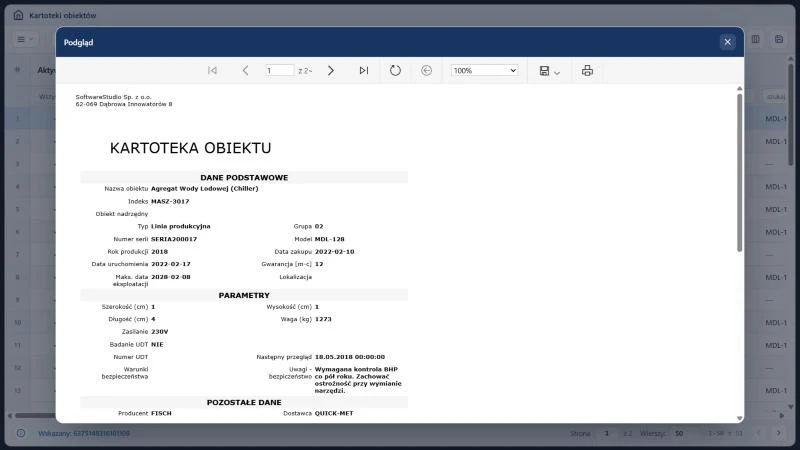The height and width of the screenshot is (450, 800).
Task: Select production year '2018'
Action: 159,252
